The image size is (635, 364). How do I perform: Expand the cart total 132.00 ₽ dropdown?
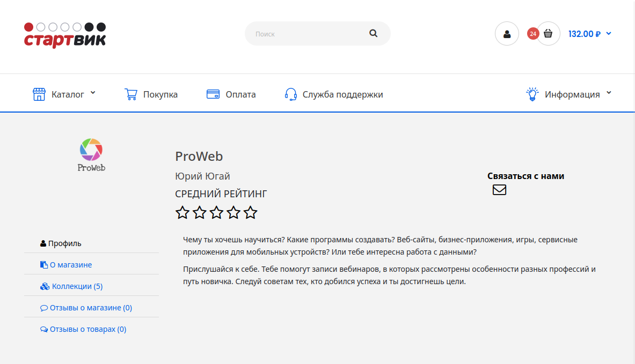[609, 34]
